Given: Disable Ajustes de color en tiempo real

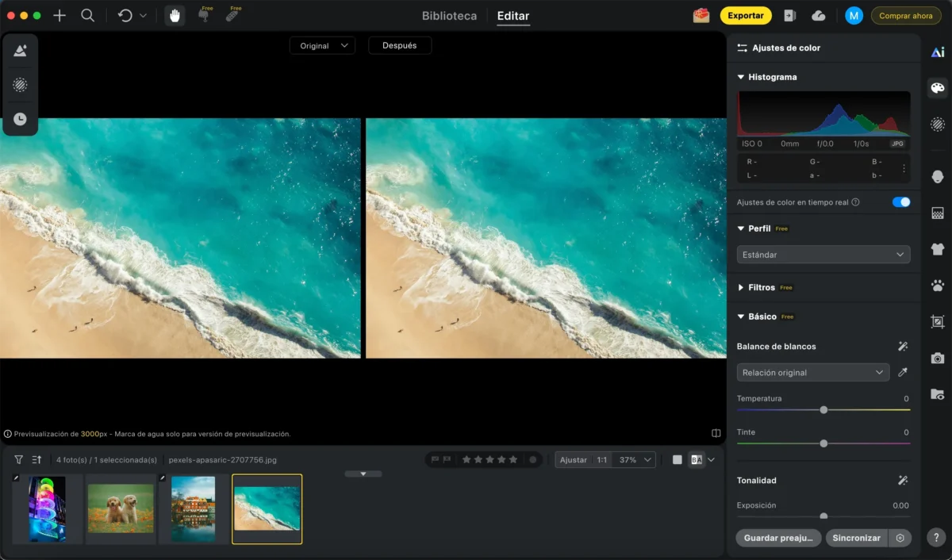Looking at the screenshot, I should [901, 202].
